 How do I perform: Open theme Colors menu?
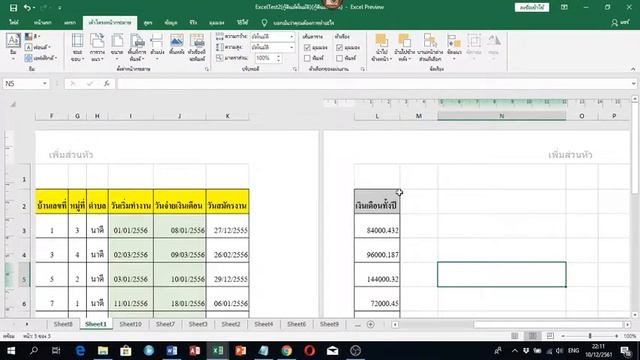[32, 37]
